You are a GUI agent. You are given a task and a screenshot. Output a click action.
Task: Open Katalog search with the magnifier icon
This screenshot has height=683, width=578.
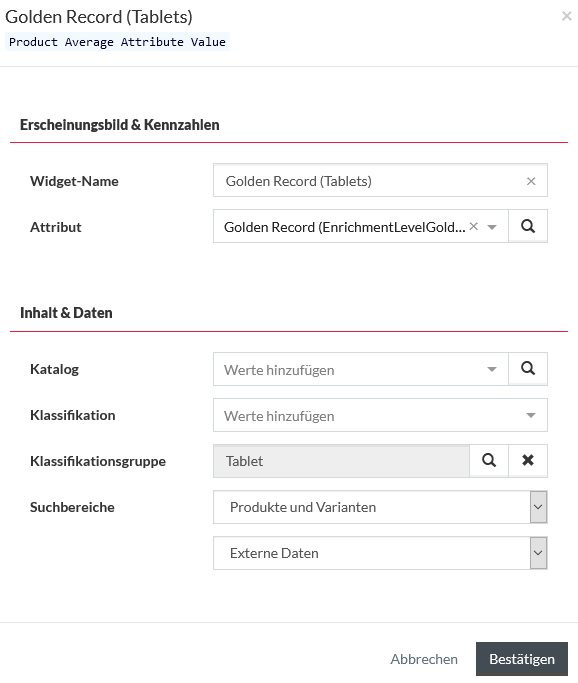[528, 369]
